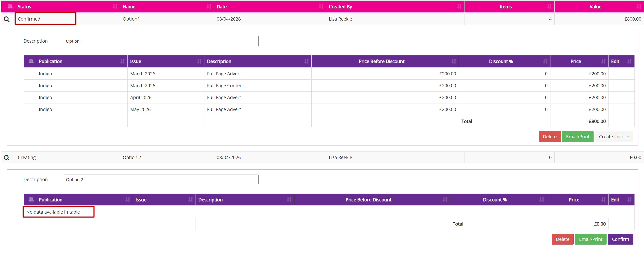This screenshot has width=644, height=253.
Task: Delete the Option 2 proposal
Action: tap(563, 239)
